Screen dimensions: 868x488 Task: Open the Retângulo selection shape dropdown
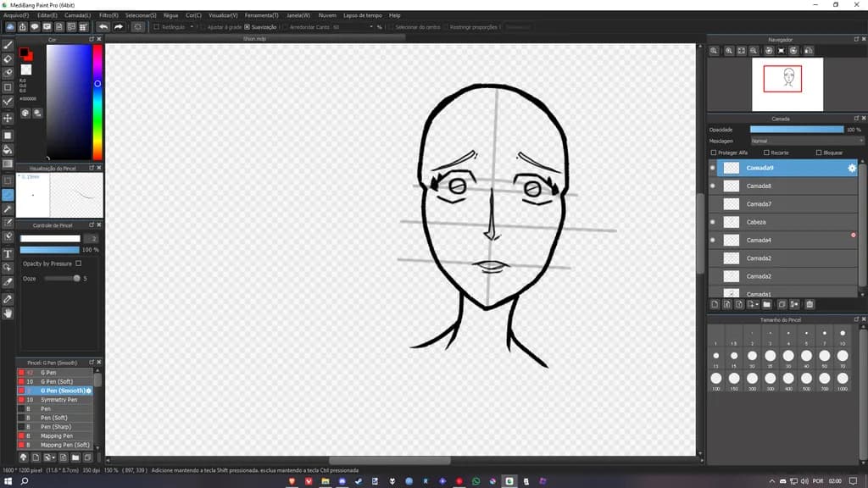[192, 26]
